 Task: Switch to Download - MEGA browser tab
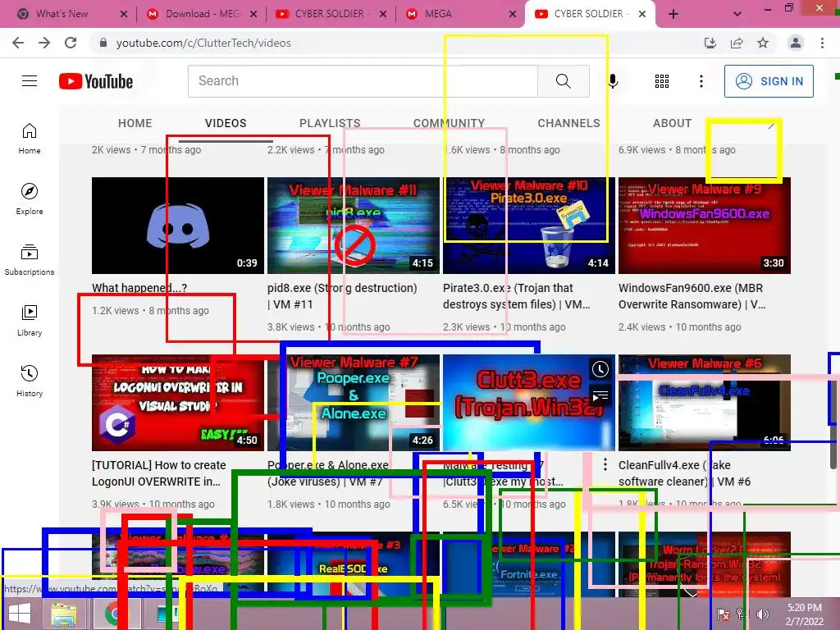(x=203, y=14)
